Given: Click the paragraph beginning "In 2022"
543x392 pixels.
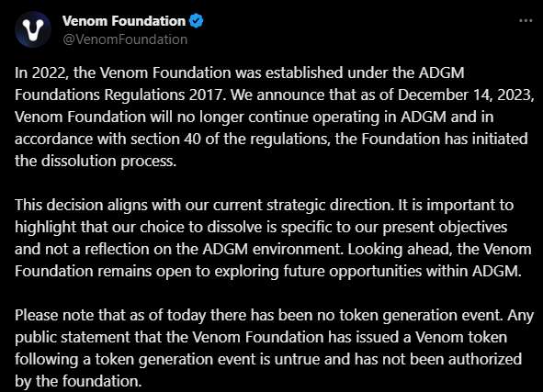Looking at the screenshot, I should [275, 117].
